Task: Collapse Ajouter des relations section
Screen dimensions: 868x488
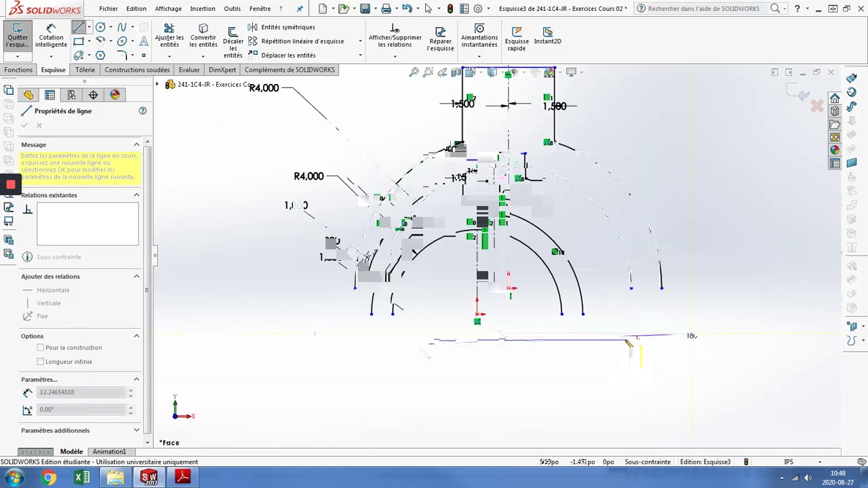Action: [x=136, y=277]
